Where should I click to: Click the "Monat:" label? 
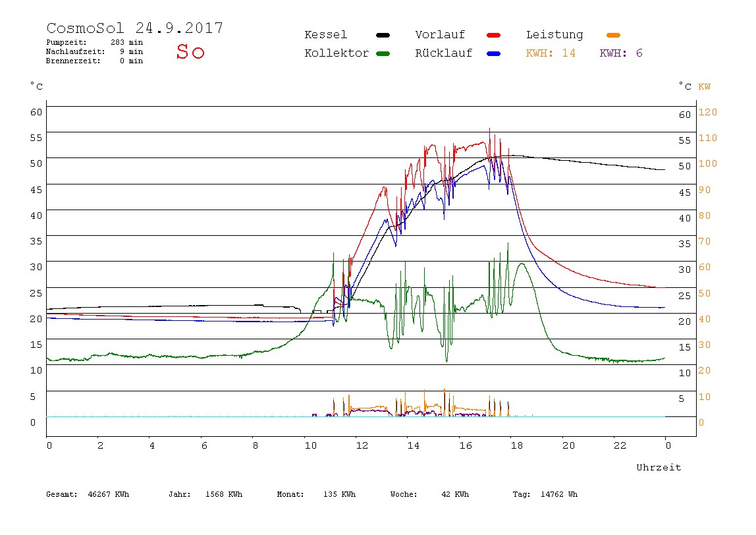(x=290, y=494)
